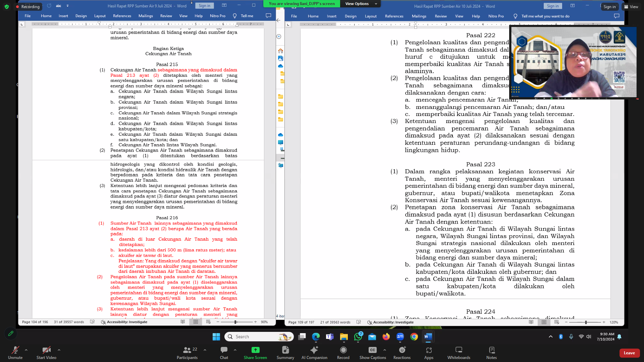Click Sign in in right Word window
Image resolution: width=644 pixels, height=362 pixels.
click(x=552, y=6)
